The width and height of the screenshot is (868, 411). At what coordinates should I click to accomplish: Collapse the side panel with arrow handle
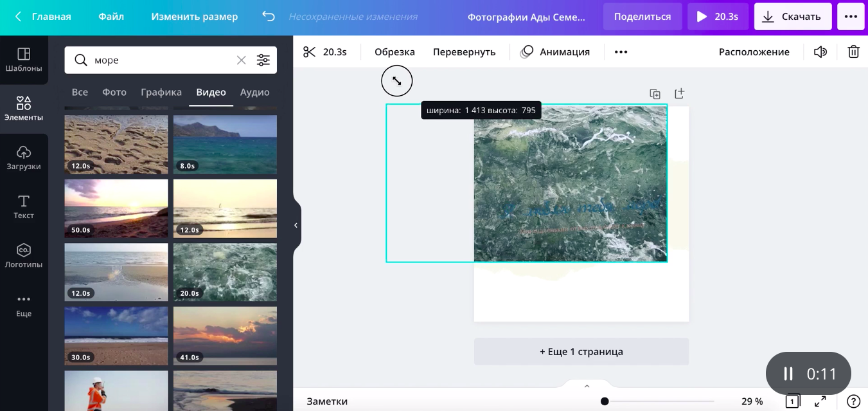tap(296, 225)
